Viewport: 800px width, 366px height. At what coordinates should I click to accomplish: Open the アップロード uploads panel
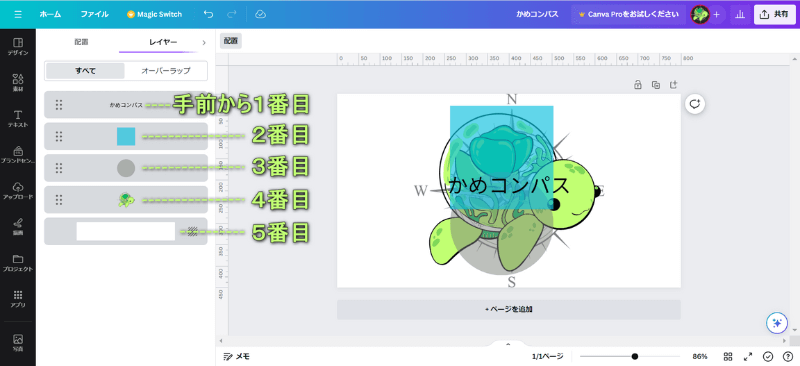click(18, 190)
